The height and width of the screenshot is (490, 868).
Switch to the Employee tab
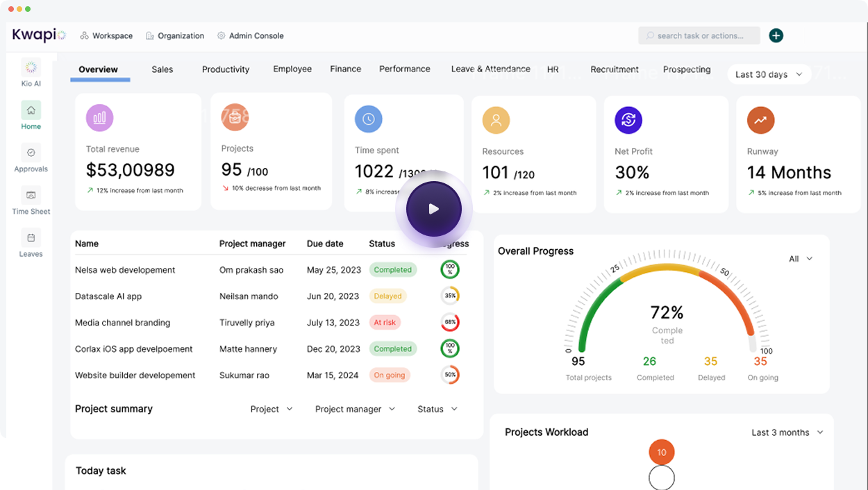(292, 69)
